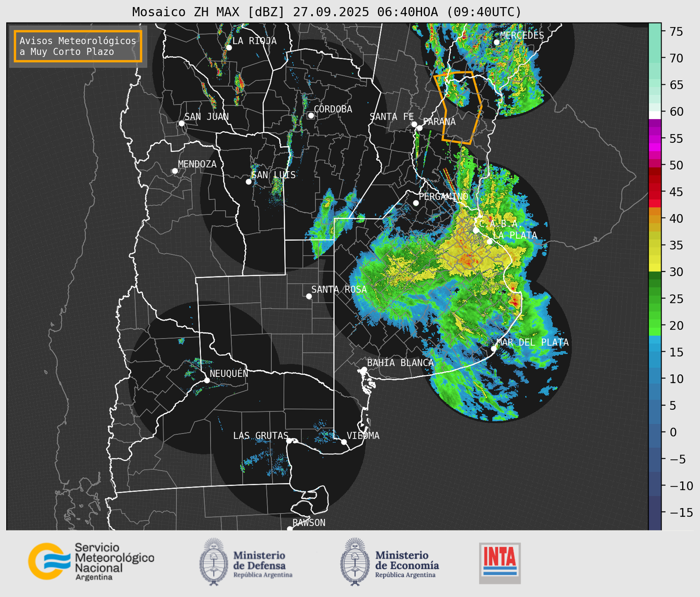700x597 pixels.
Task: Click the INTA logo
Action: click(x=500, y=563)
